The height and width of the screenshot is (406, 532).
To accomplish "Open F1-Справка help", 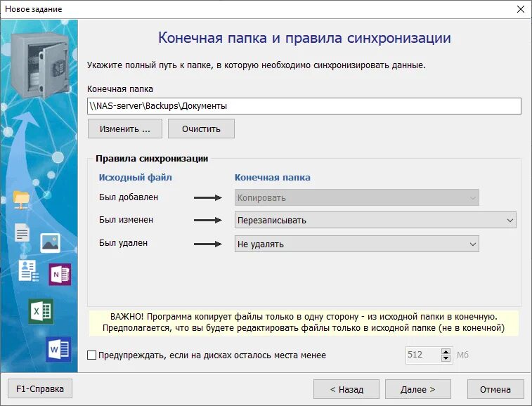I will tap(40, 388).
